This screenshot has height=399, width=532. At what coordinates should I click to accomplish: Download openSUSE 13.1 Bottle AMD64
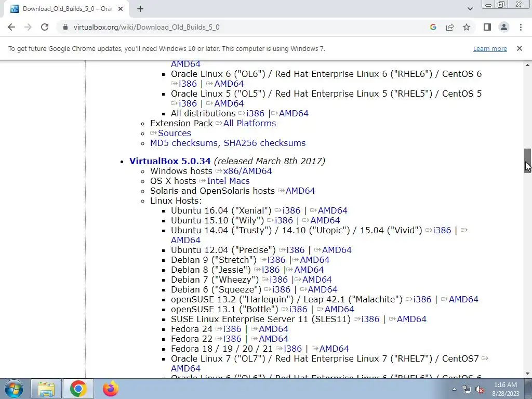[339, 309]
